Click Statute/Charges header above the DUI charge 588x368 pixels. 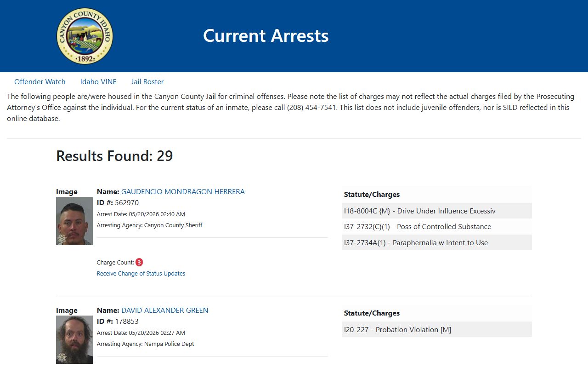372,195
